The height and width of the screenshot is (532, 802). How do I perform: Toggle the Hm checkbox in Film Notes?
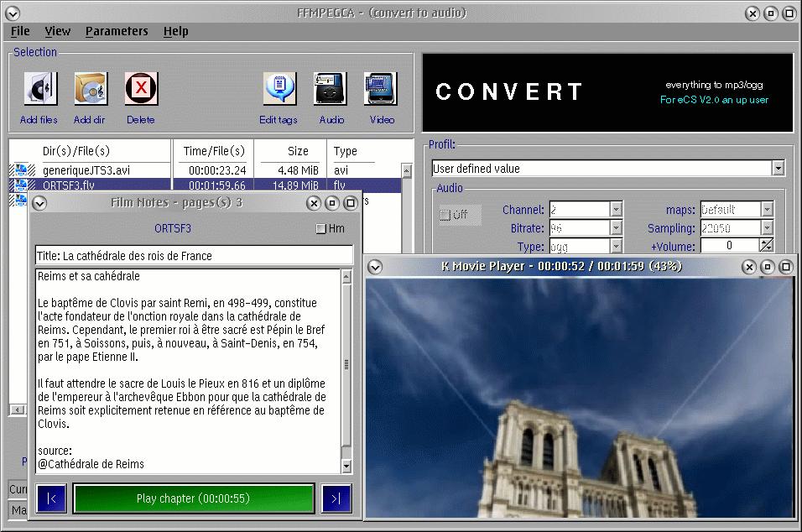coord(320,229)
